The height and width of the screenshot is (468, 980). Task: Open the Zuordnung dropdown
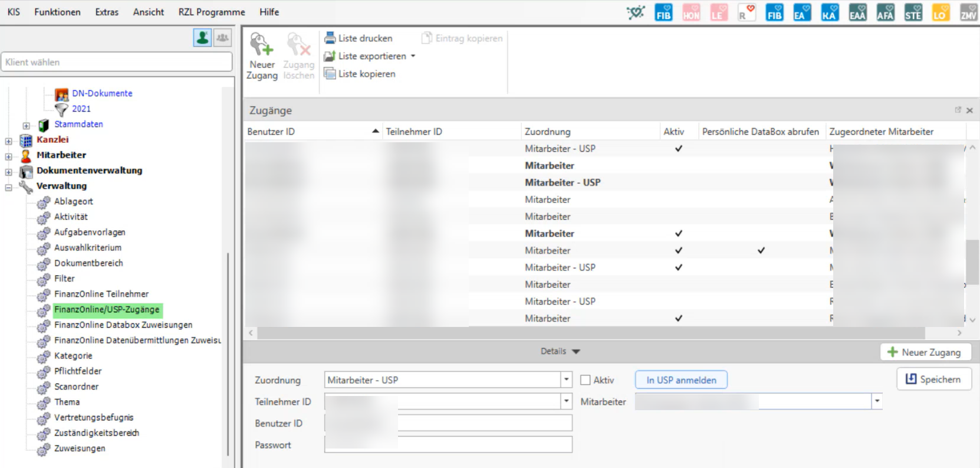pos(566,380)
